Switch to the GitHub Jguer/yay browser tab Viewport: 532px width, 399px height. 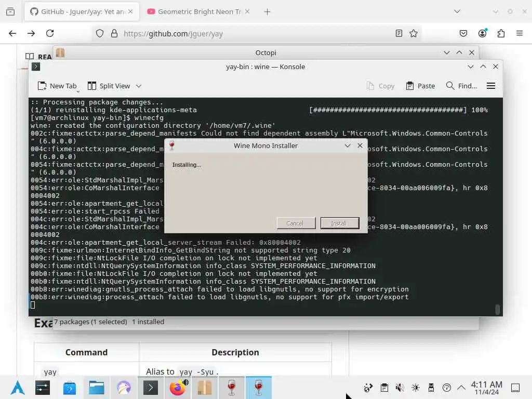[x=82, y=11]
